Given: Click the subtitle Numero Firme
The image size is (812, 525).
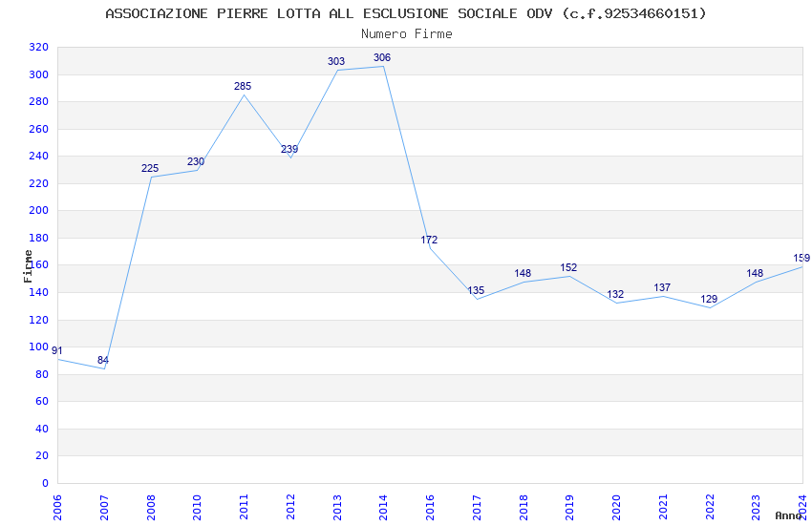Looking at the screenshot, I should [x=407, y=34].
